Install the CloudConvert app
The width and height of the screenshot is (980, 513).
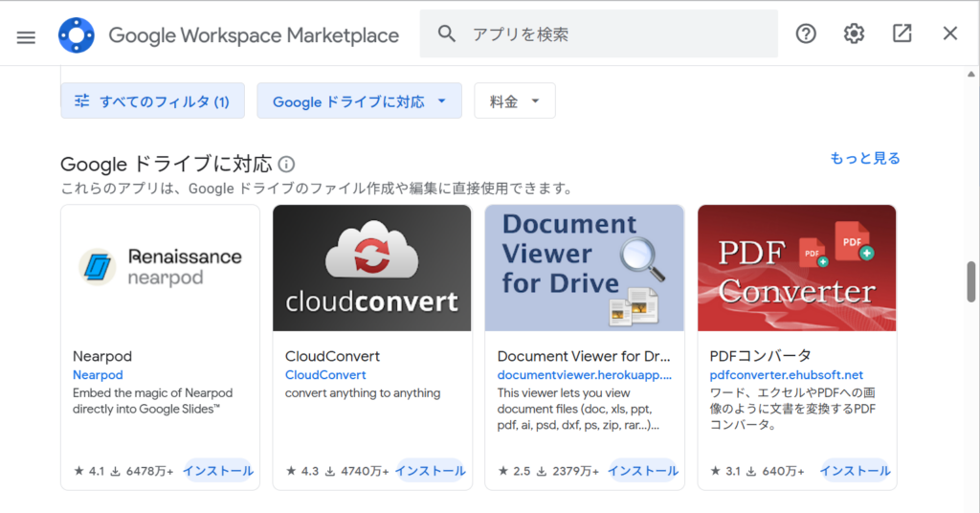click(431, 471)
